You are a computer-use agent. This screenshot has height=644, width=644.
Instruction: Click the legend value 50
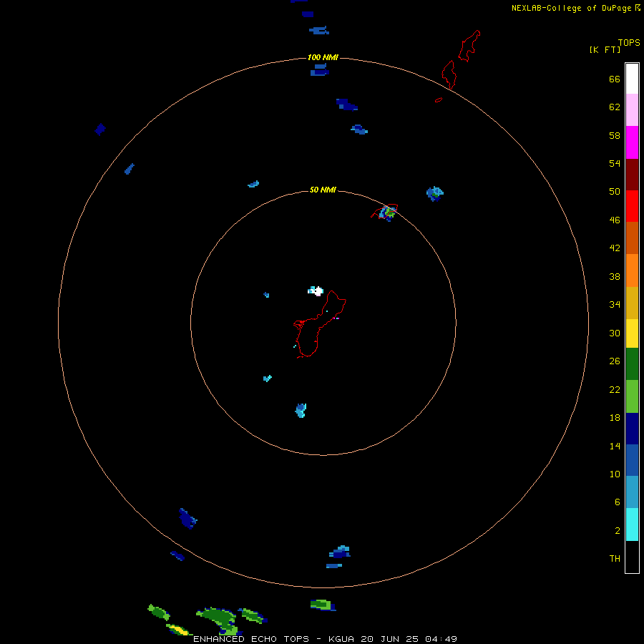[x=615, y=192]
